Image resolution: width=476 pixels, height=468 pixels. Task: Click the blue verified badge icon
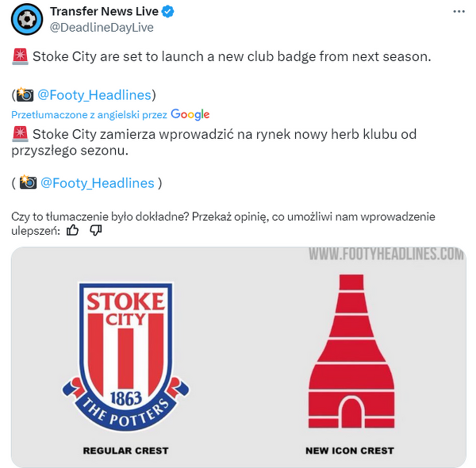(x=167, y=12)
